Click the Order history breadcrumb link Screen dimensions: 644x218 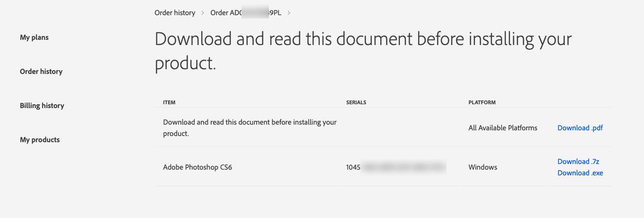(x=175, y=13)
